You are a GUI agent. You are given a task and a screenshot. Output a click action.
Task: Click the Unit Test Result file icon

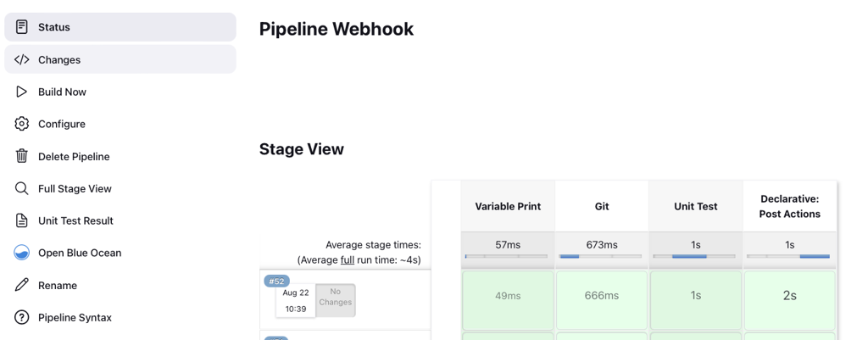21,220
